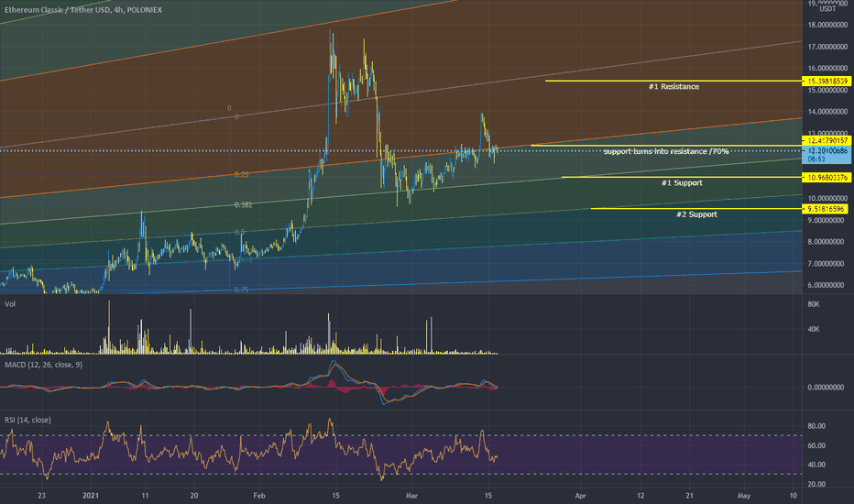Click the May label on the time axis
Viewport: 854px width, 504px height.
[x=744, y=496]
